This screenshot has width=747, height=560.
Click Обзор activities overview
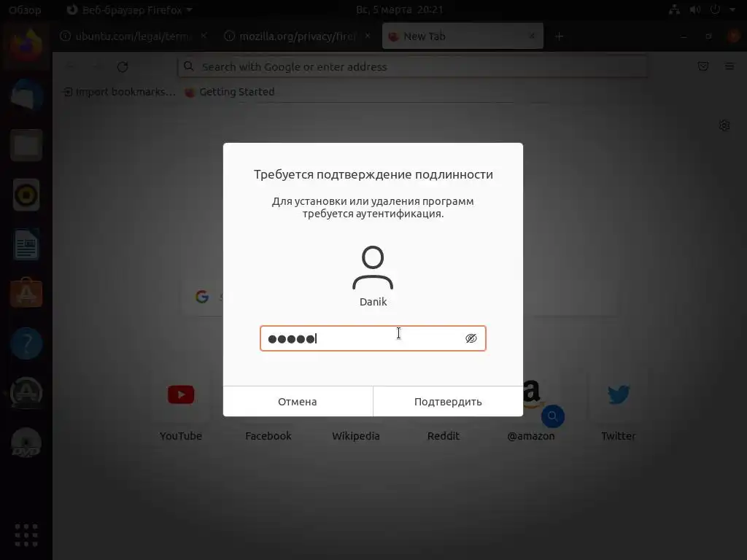click(x=25, y=10)
